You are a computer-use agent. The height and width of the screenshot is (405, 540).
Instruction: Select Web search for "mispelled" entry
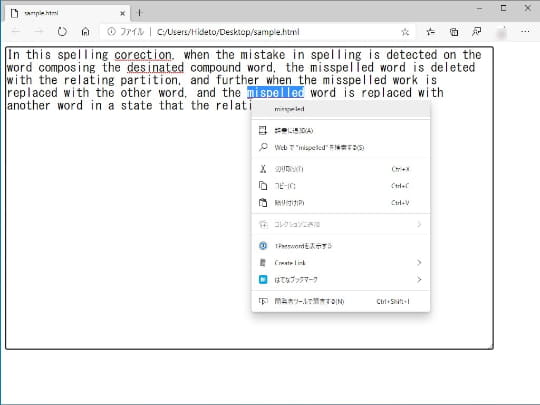point(341,147)
